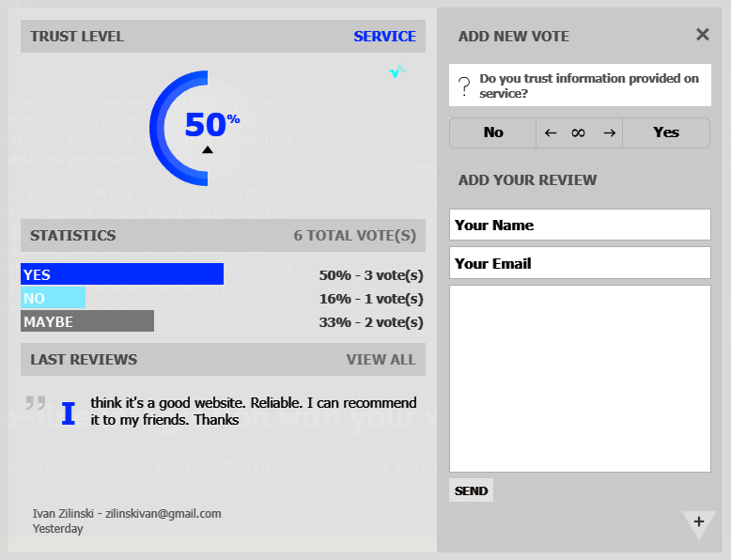Focus the Your Name field
Viewport: 731px width, 560px height.
pos(580,225)
